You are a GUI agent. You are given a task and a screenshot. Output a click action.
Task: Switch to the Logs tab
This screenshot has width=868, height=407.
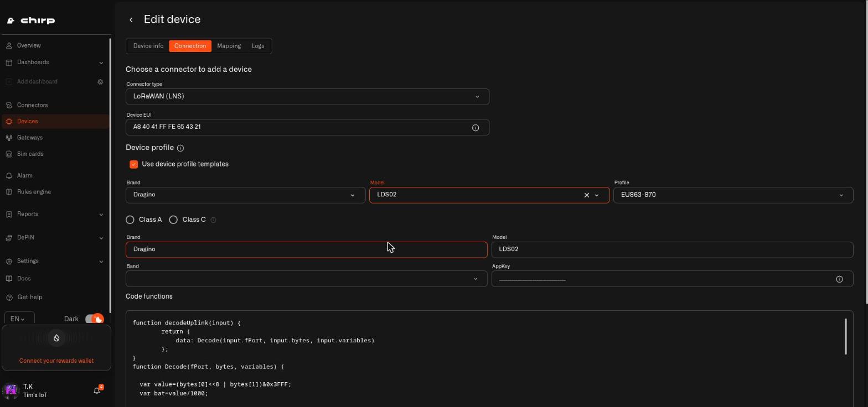click(x=258, y=46)
